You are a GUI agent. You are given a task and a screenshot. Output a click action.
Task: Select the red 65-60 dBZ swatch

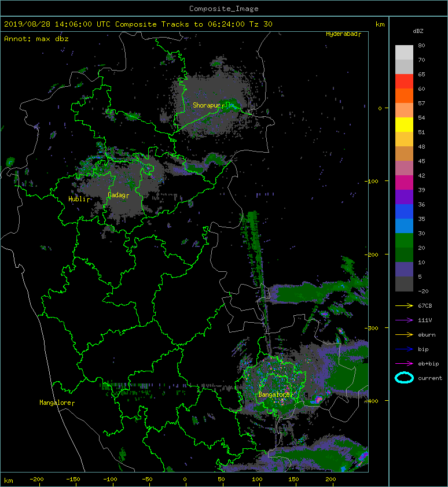(404, 82)
